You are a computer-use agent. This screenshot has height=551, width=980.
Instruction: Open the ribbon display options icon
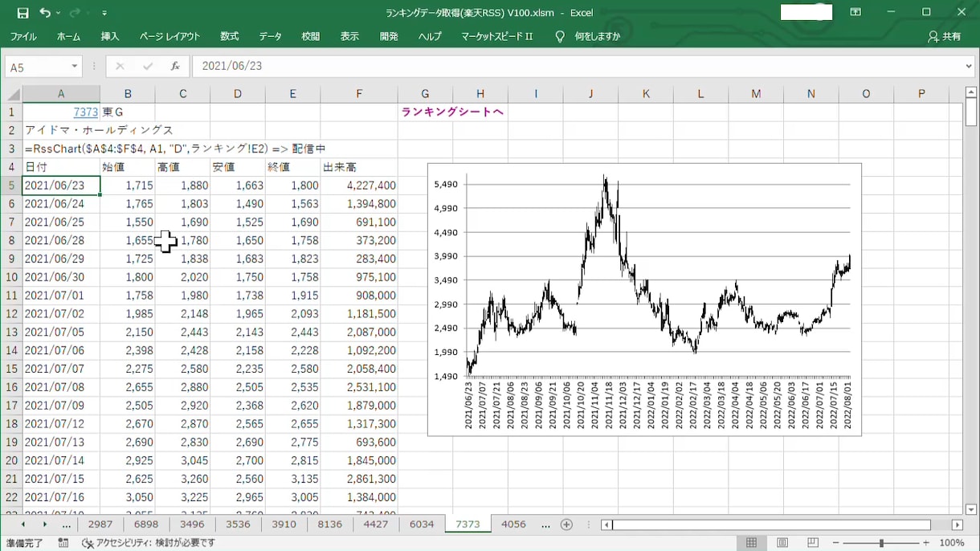(856, 12)
